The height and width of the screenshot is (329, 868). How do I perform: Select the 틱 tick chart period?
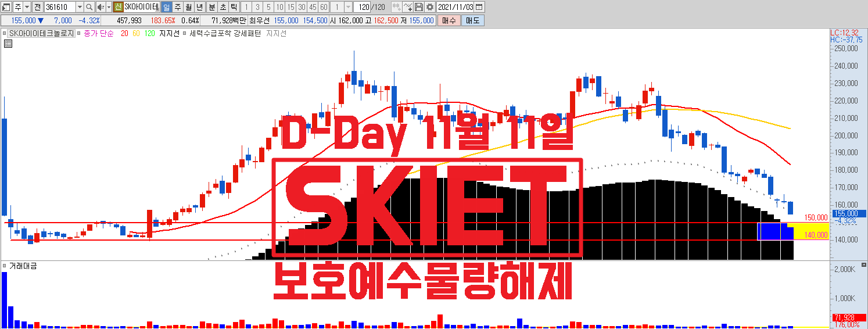[x=233, y=7]
